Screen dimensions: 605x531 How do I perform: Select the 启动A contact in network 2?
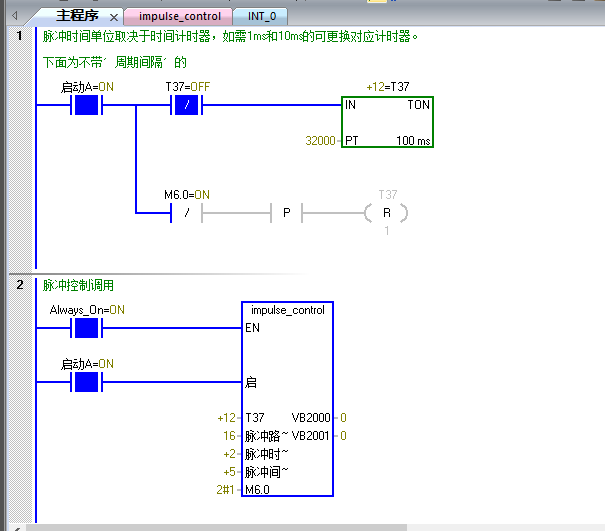click(x=87, y=381)
